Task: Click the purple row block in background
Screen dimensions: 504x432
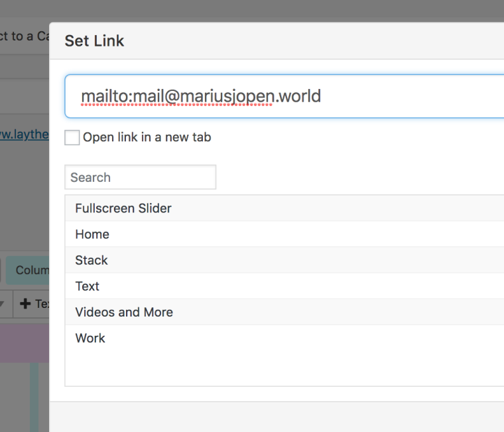Action: coord(25,343)
